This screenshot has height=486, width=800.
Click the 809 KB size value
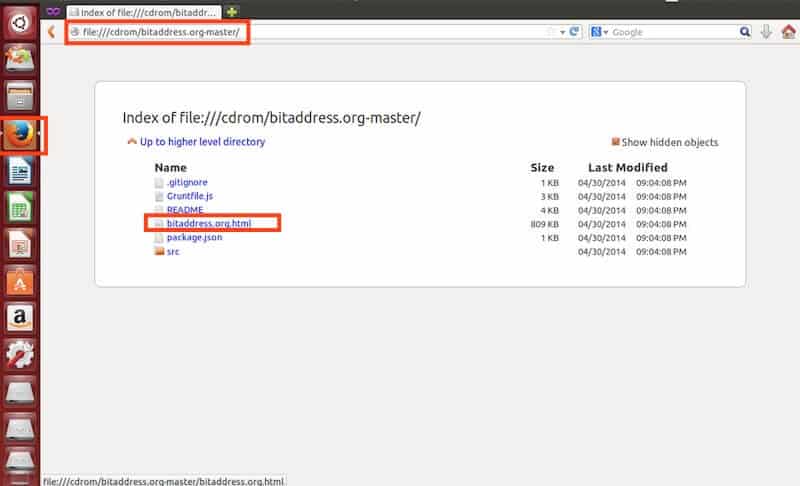[x=544, y=224]
